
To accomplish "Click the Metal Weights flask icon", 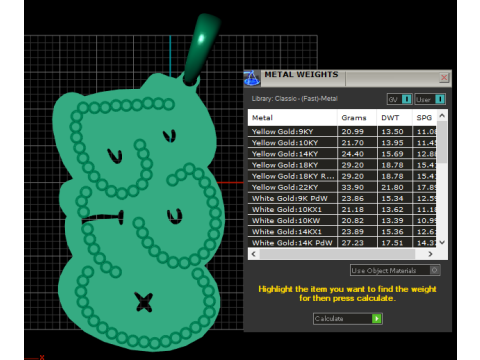I will pyautogui.click(x=252, y=79).
